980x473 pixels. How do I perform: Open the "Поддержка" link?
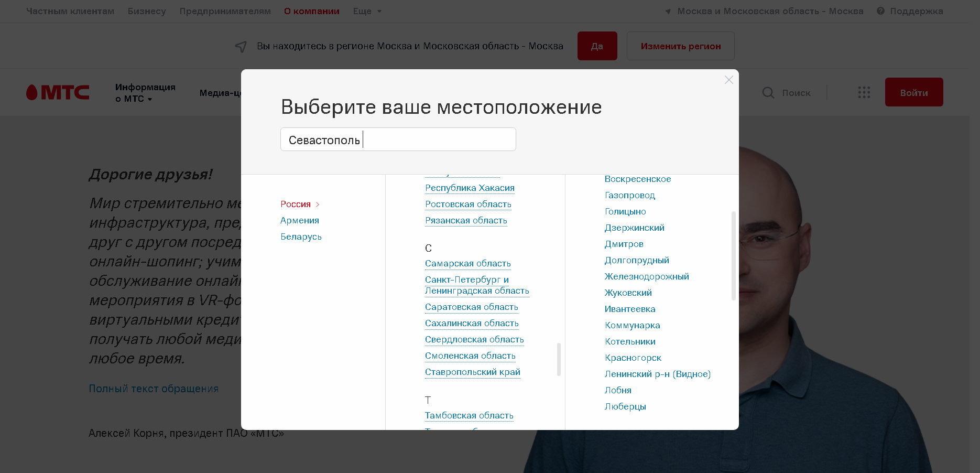[916, 11]
